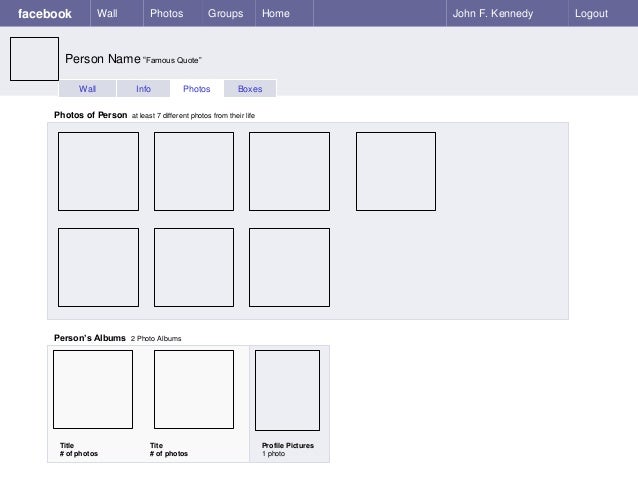Open the Profile Pictures album thumbnail
Screen dimensions: 638x479
pyautogui.click(x=287, y=390)
